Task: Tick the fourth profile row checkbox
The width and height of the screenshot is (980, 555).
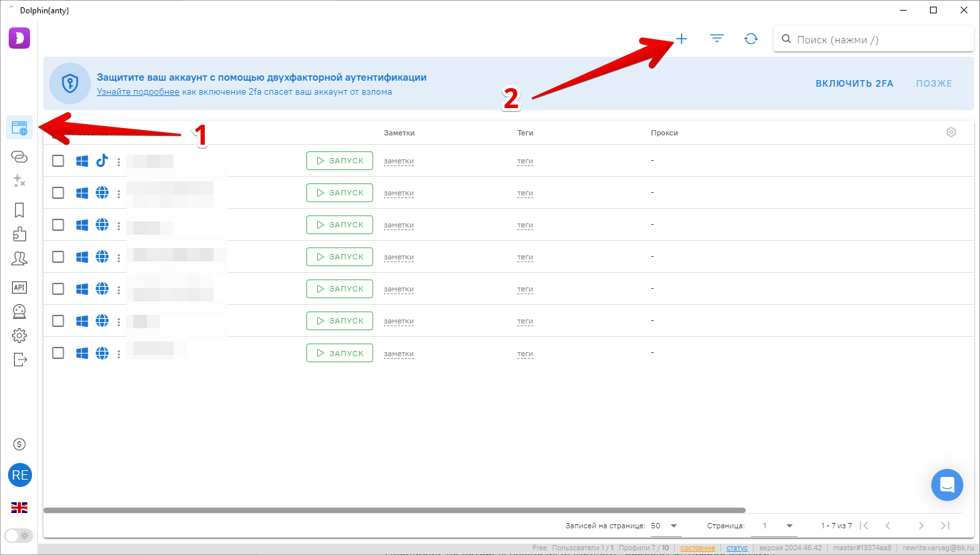Action: point(58,257)
